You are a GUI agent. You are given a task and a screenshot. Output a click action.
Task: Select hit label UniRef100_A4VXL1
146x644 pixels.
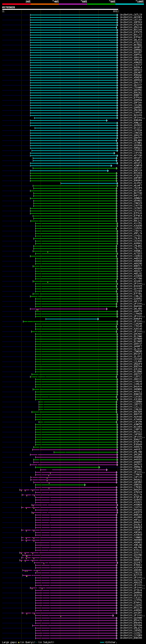(x=131, y=392)
